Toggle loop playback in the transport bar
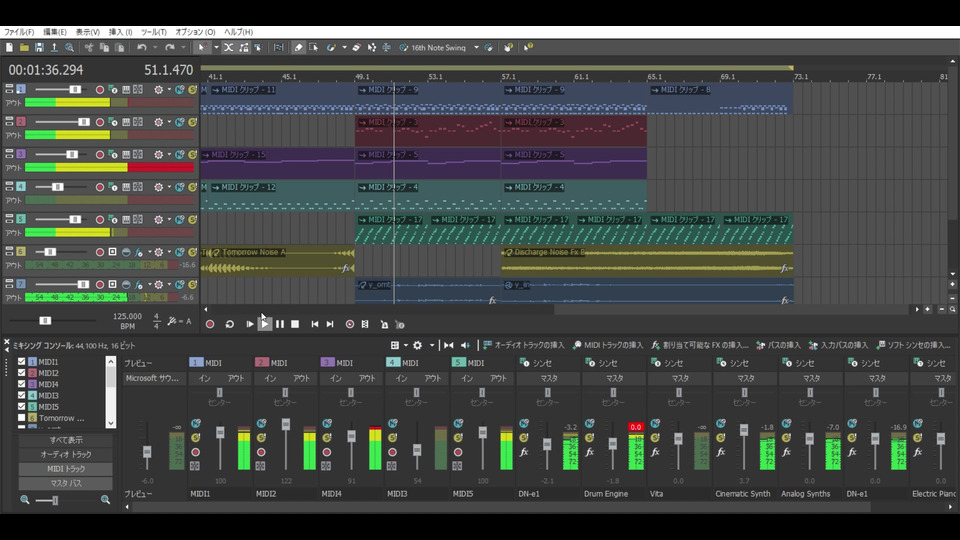Image resolution: width=960 pixels, height=540 pixels. (229, 324)
